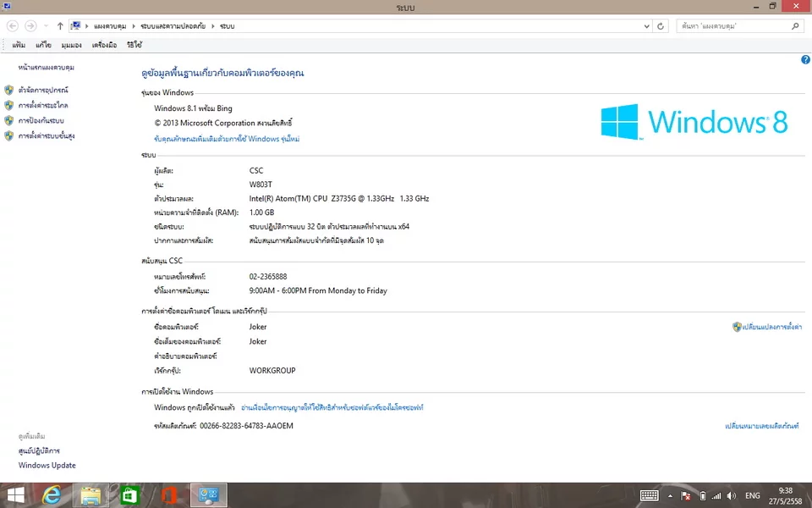
Task: Click the Control Panel taskbar button
Action: (209, 495)
